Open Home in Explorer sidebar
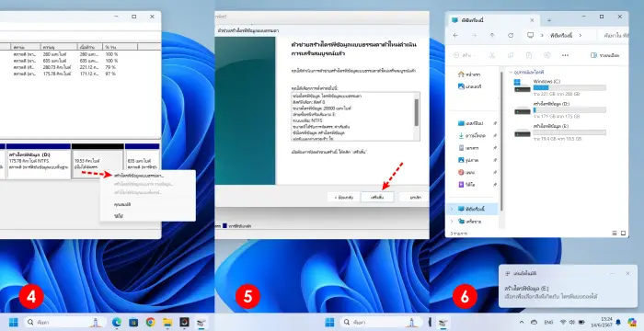The height and width of the screenshot is (331, 644). pos(469,74)
